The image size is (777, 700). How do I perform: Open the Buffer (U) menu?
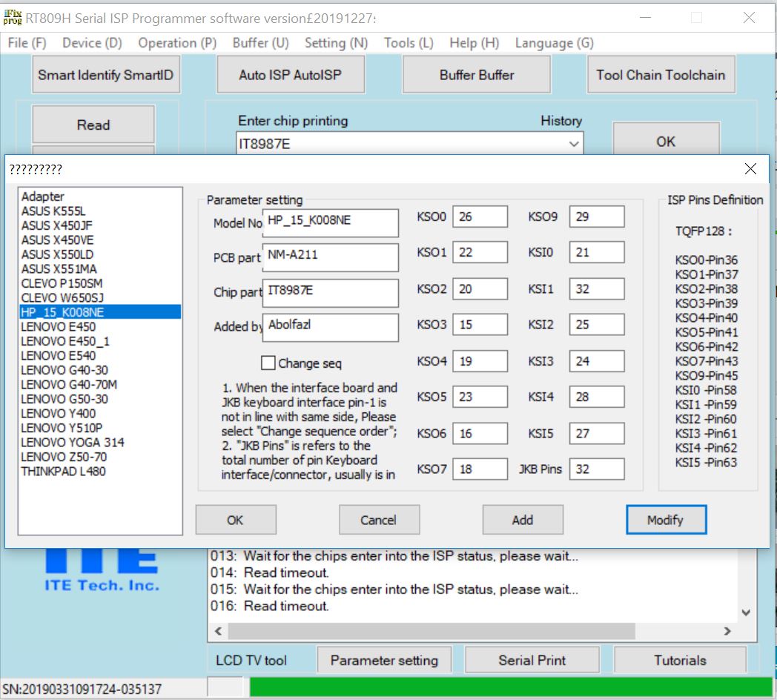click(260, 43)
